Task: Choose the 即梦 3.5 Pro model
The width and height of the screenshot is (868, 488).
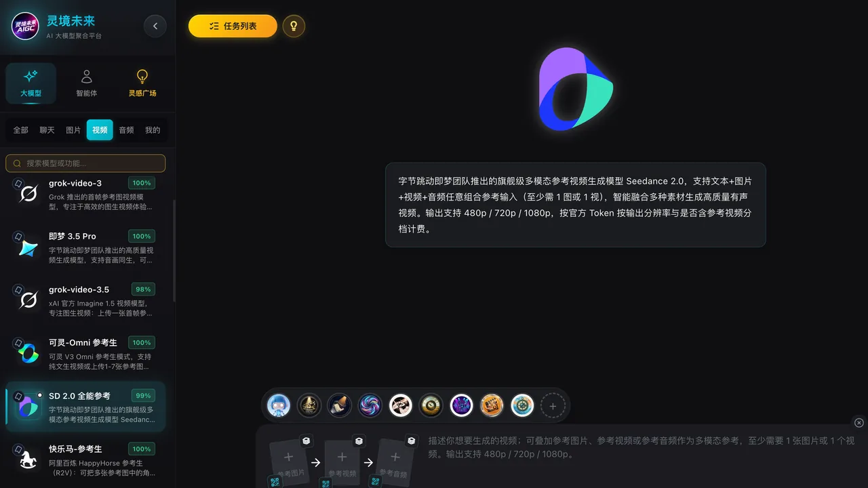Action: point(85,247)
